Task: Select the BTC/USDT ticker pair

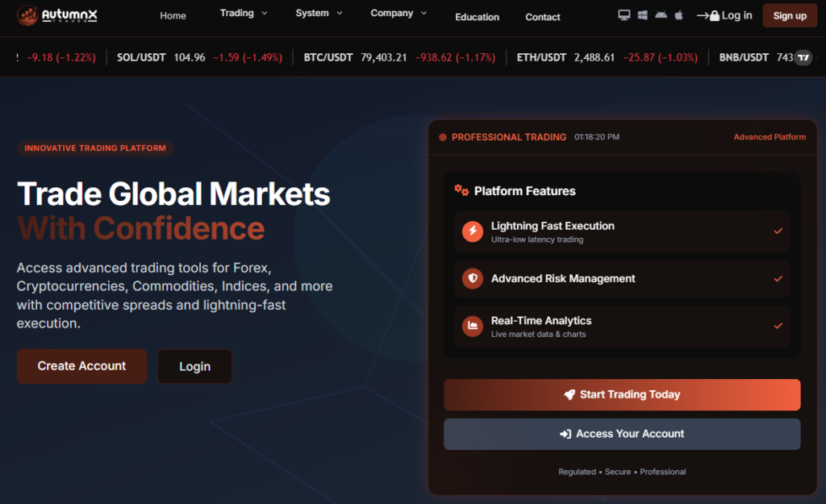Action: (328, 57)
